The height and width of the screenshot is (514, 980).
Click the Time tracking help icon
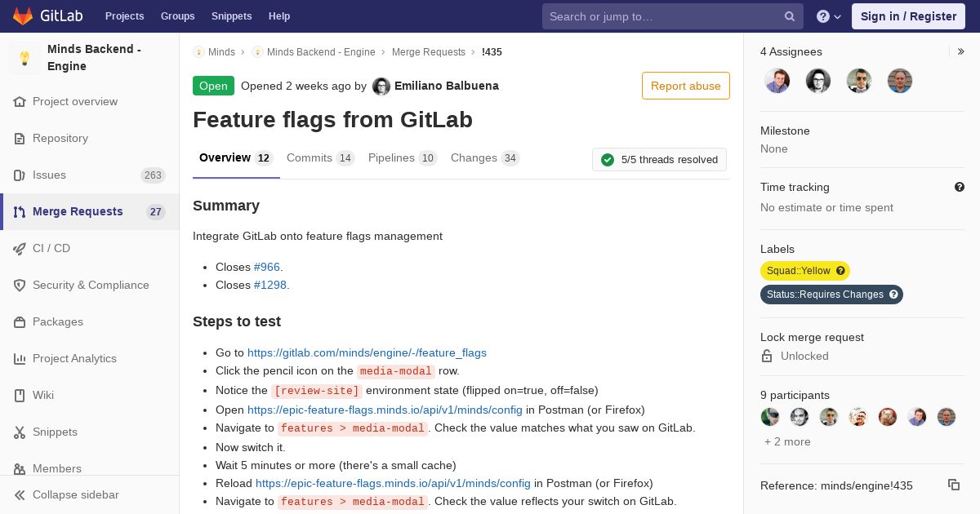959,187
